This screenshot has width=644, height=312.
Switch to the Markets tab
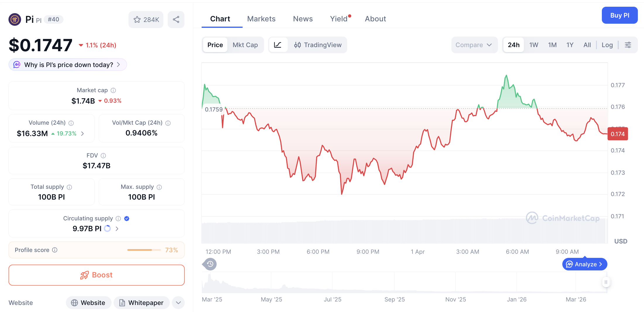(261, 18)
